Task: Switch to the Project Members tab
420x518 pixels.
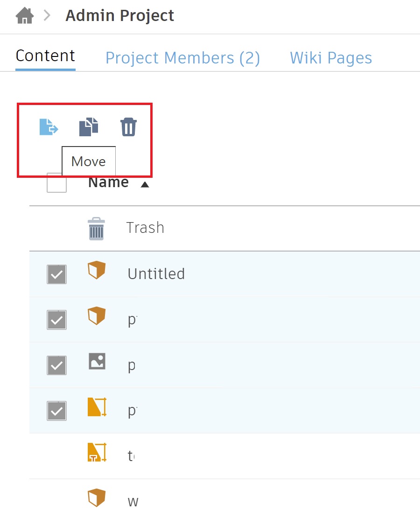Action: coord(182,57)
